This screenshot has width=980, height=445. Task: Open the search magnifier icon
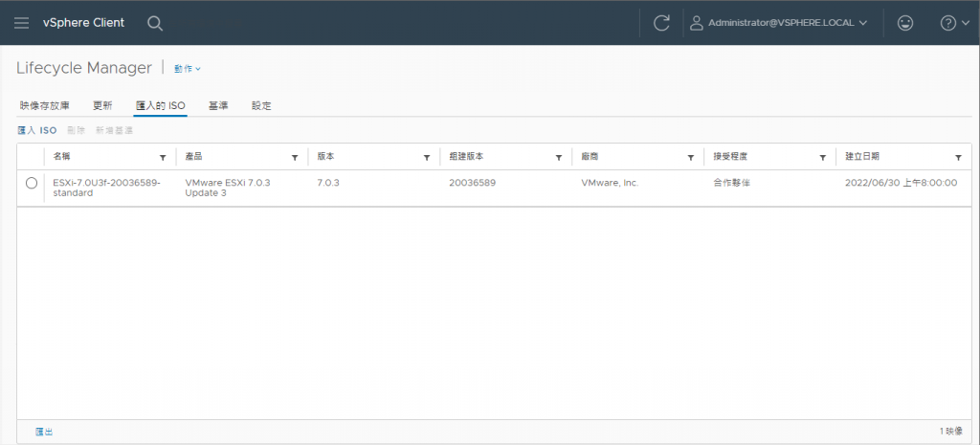pyautogui.click(x=155, y=24)
